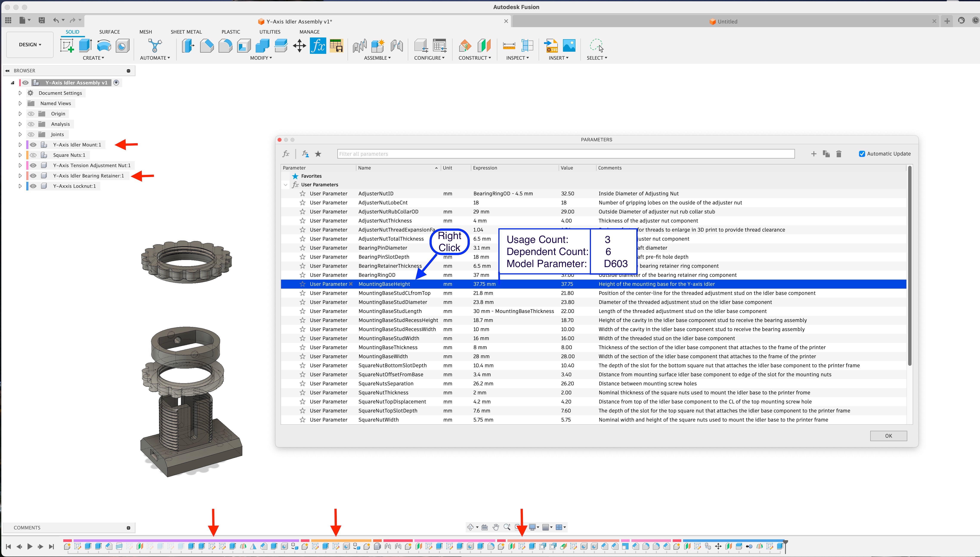
Task: Expand the Document Settings tree node
Action: point(20,93)
